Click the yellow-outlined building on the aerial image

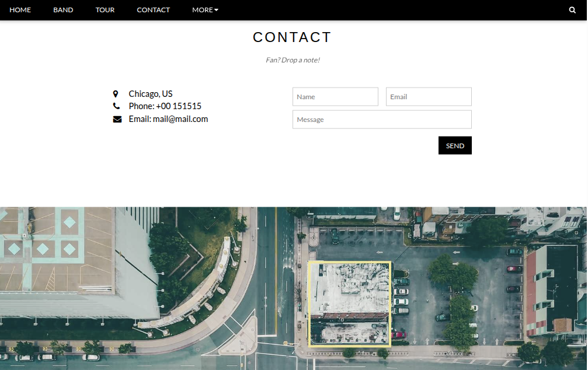click(349, 303)
